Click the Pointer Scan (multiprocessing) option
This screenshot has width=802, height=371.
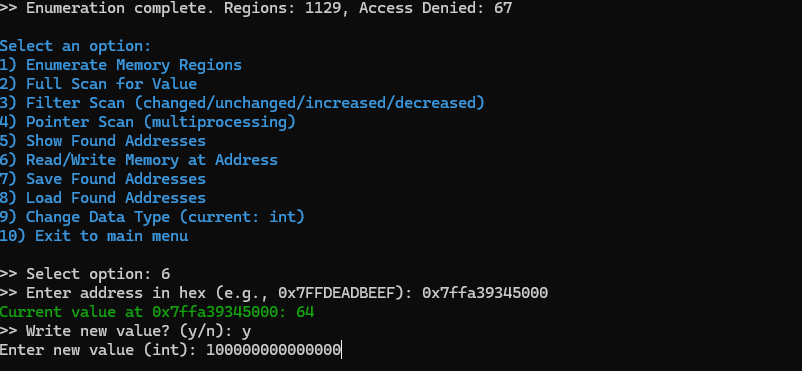[x=148, y=122]
